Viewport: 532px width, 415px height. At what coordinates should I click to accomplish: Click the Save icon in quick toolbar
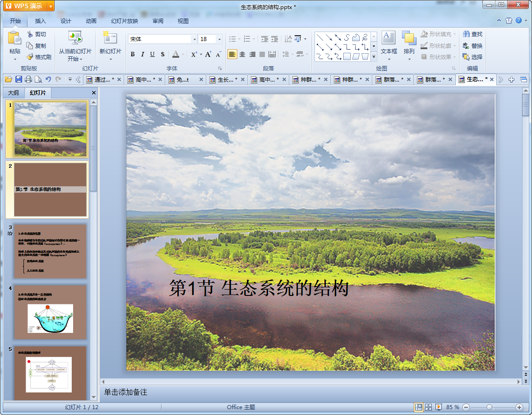tap(19, 79)
